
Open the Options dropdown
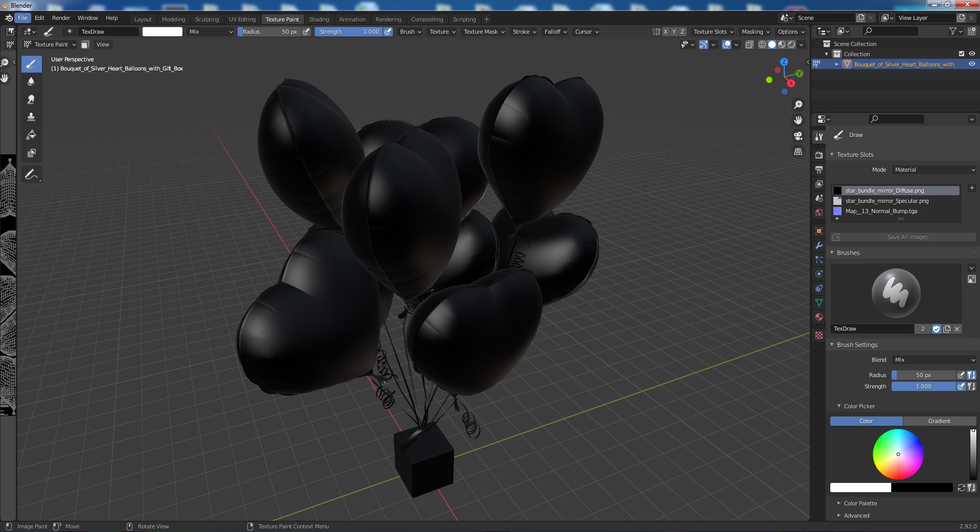(790, 32)
